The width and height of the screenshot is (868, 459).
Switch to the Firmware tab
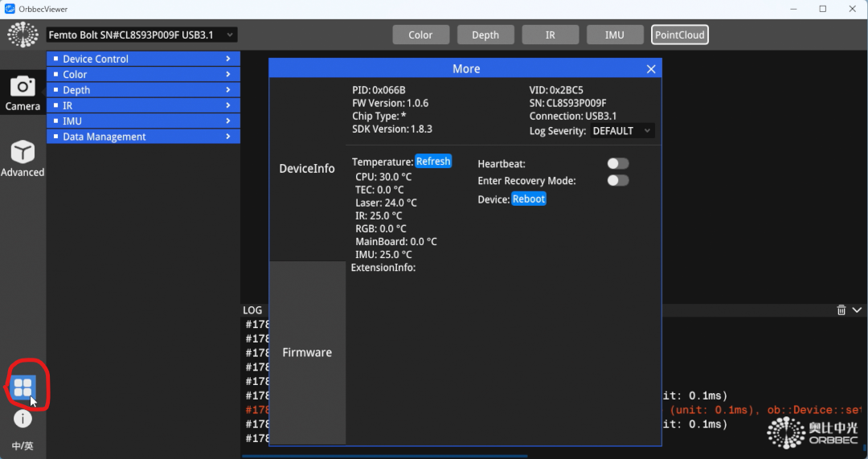coord(307,353)
